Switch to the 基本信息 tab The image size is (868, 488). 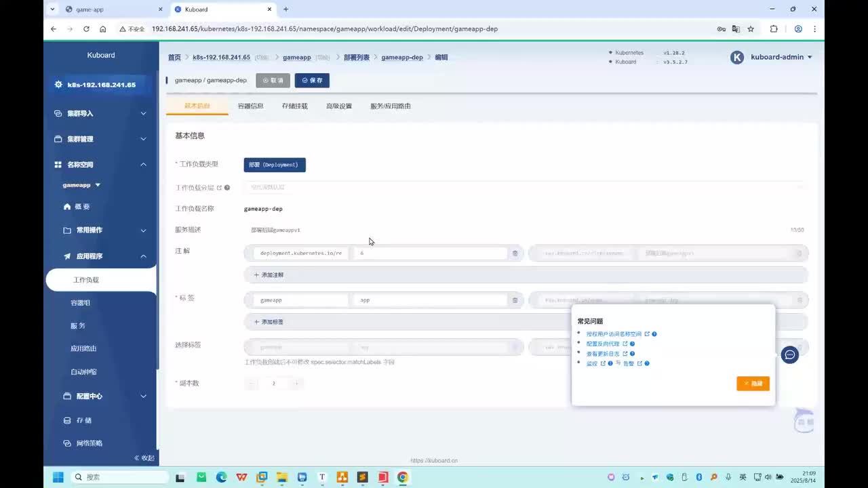tap(197, 106)
